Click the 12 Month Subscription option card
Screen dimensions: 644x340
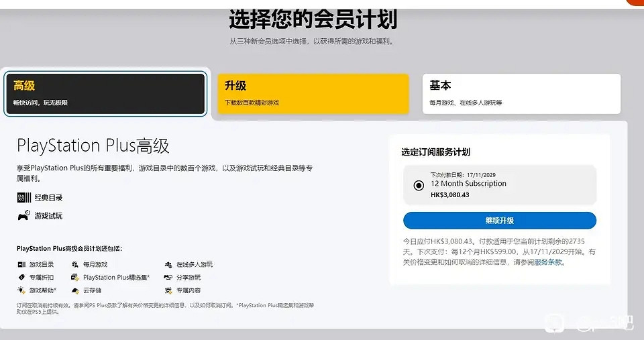(499, 185)
